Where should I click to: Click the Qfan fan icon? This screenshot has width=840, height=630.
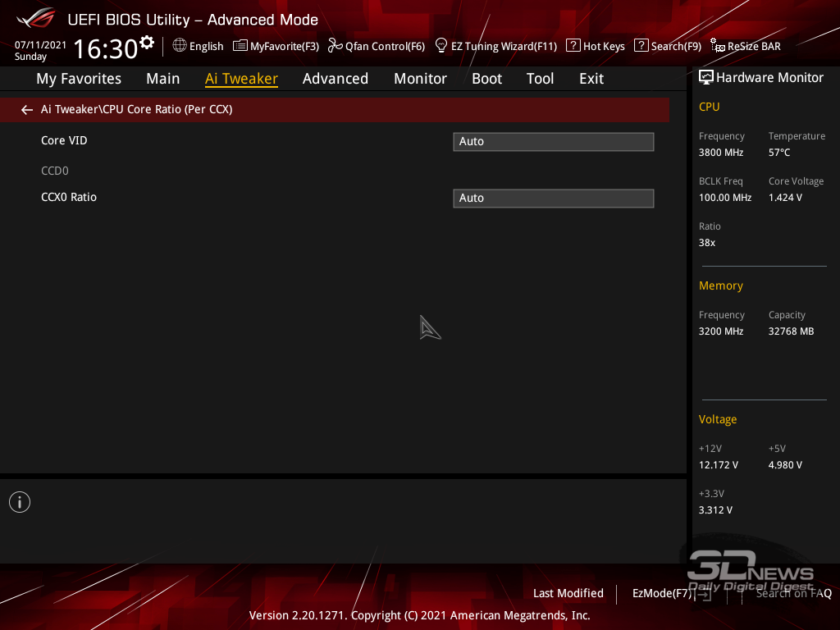click(335, 46)
